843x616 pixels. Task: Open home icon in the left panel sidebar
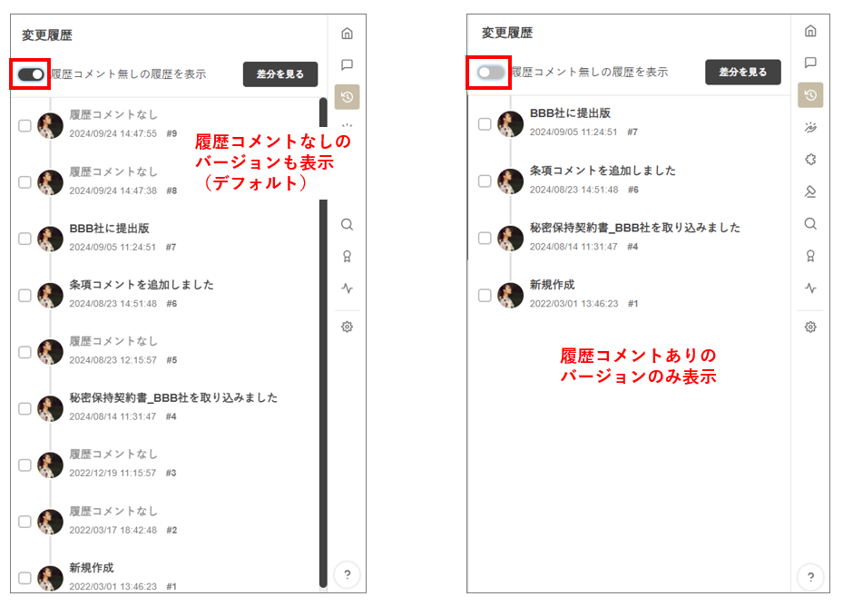(x=347, y=34)
